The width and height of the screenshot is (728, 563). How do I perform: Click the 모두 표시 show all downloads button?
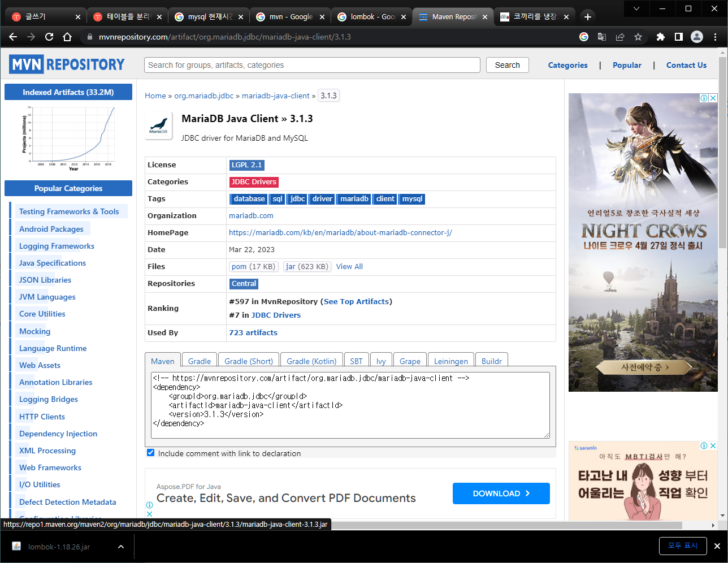click(x=683, y=545)
